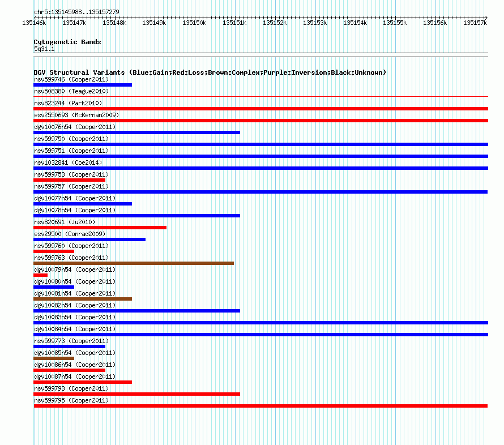Select the red bar under nsv820691
Image resolution: width=504 pixels, height=445 pixels.
pyautogui.click(x=100, y=228)
